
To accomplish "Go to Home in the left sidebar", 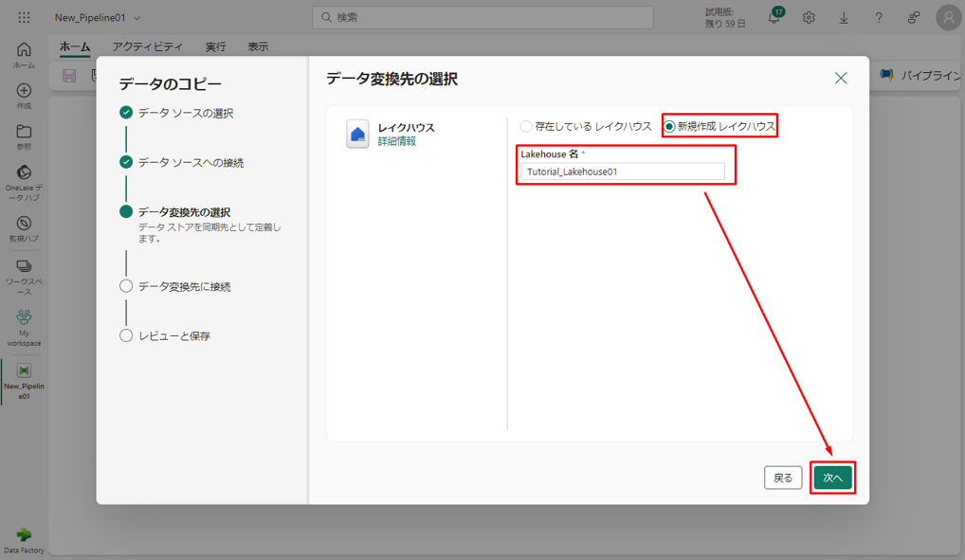I will point(24,55).
